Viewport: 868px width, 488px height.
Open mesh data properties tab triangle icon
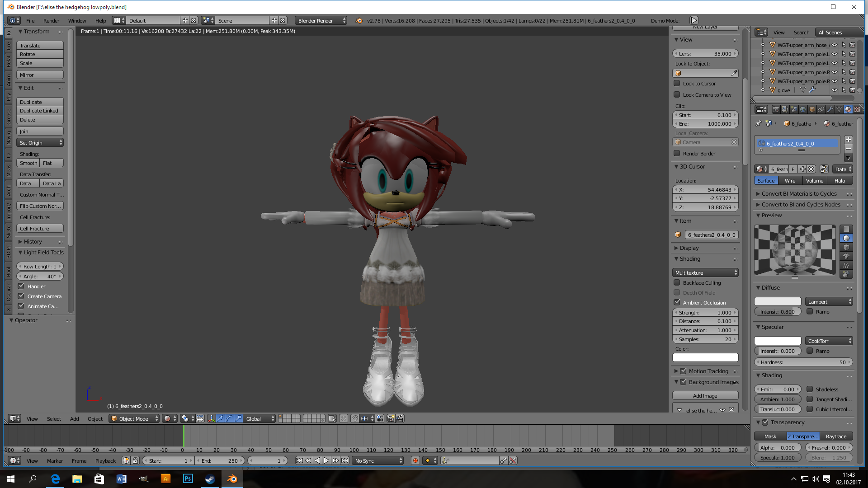[839, 109]
